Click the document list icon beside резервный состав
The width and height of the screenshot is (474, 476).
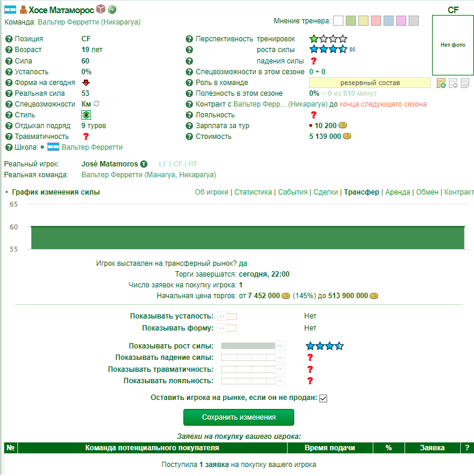pos(465,83)
